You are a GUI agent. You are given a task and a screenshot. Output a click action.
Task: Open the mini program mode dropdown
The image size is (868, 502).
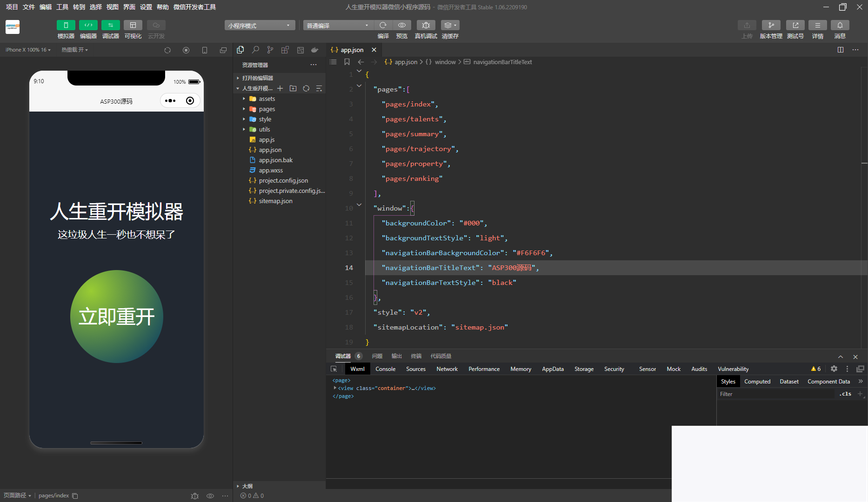coord(260,26)
